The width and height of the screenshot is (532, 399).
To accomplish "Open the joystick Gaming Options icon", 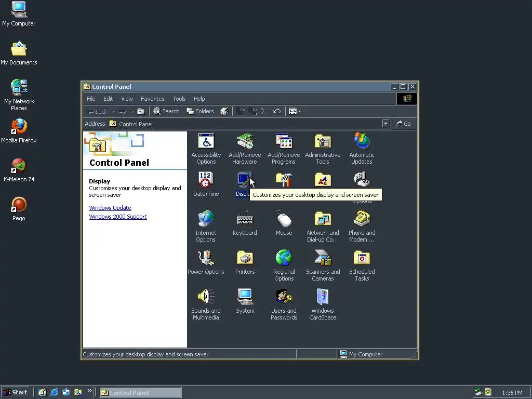I will click(x=362, y=180).
